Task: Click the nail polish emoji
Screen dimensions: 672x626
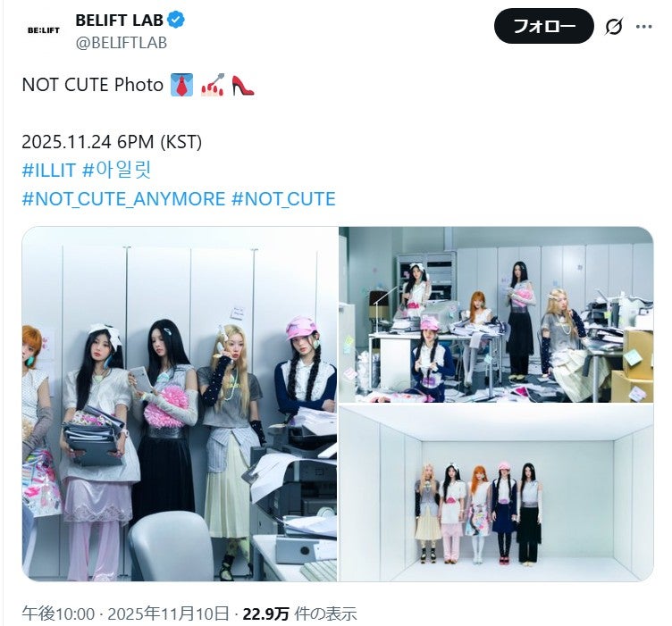Action: (213, 85)
